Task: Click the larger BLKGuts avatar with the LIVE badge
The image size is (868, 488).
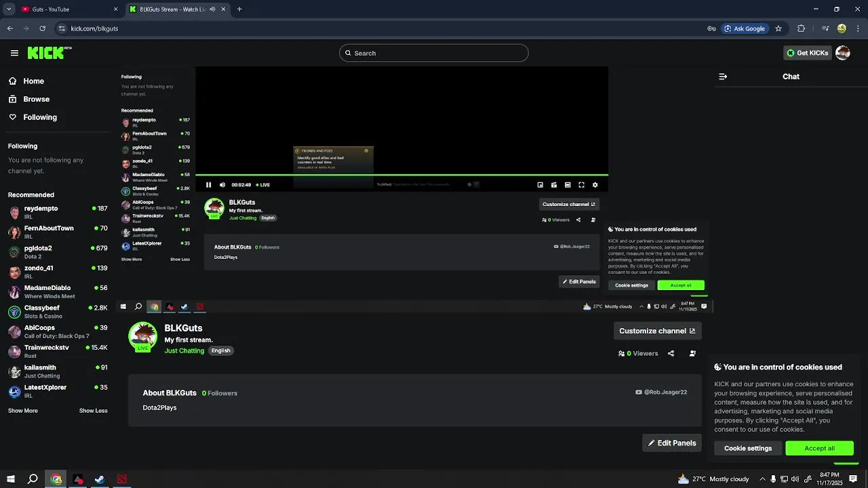Action: click(143, 336)
